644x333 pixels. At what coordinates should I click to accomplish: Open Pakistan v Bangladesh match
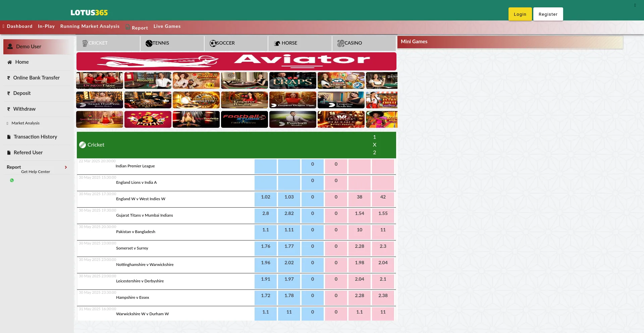[x=136, y=232]
